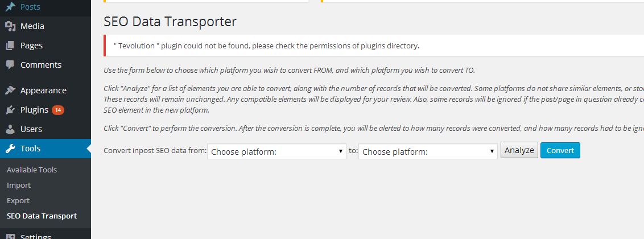
Task: Open the Media menu label
Action: (x=32, y=26)
